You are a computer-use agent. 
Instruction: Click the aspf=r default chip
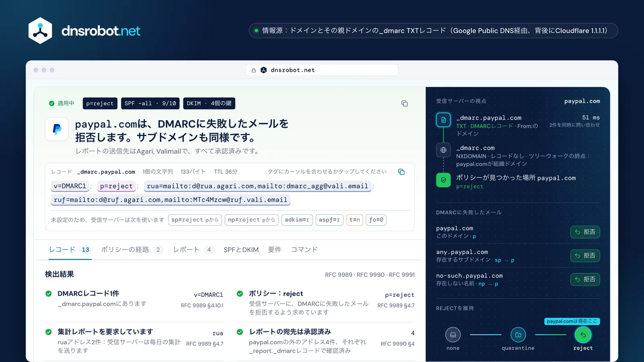(x=330, y=220)
